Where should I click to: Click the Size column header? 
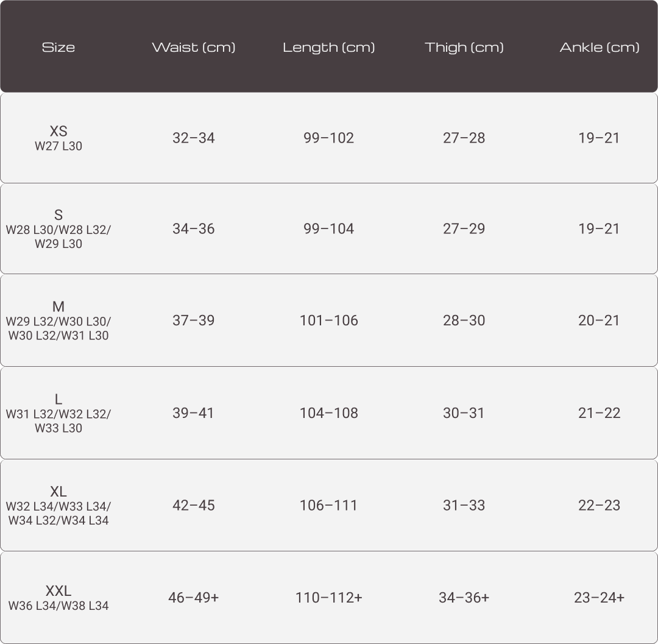point(58,47)
